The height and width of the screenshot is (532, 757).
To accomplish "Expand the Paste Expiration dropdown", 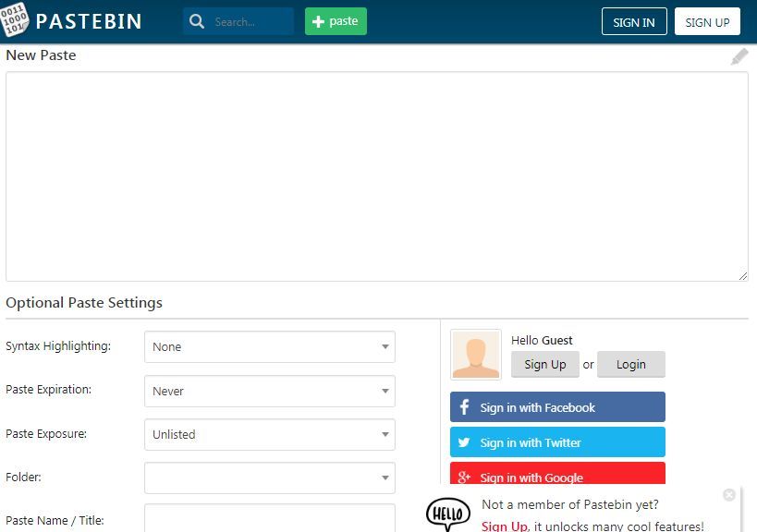I will [270, 392].
